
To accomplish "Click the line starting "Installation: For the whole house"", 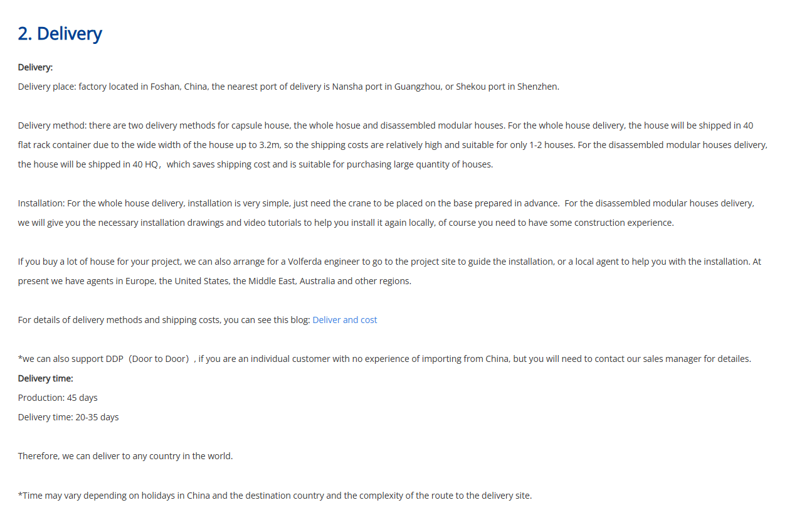I will point(386,203).
